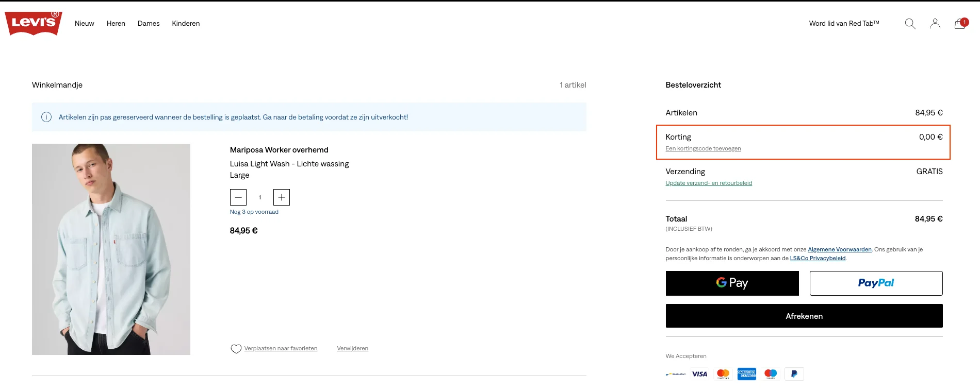This screenshot has height=391, width=980.
Task: Click the Mastercard payment icon
Action: [723, 374]
